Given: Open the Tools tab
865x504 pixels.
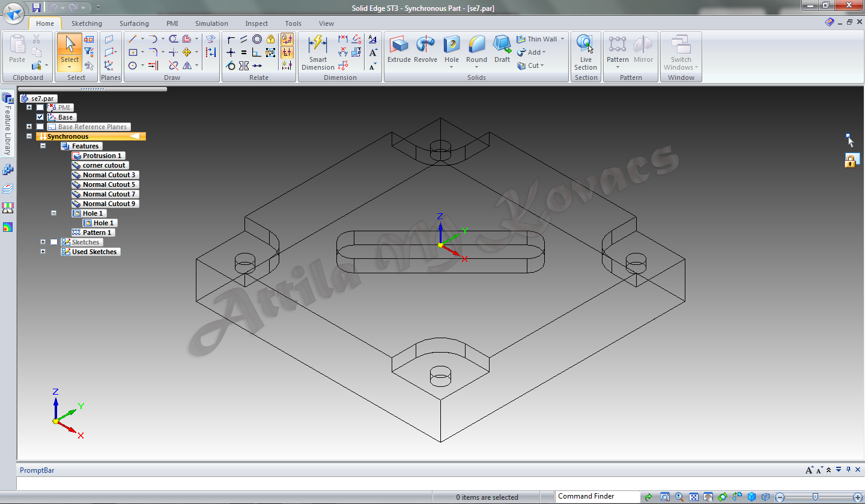Looking at the screenshot, I should (293, 23).
